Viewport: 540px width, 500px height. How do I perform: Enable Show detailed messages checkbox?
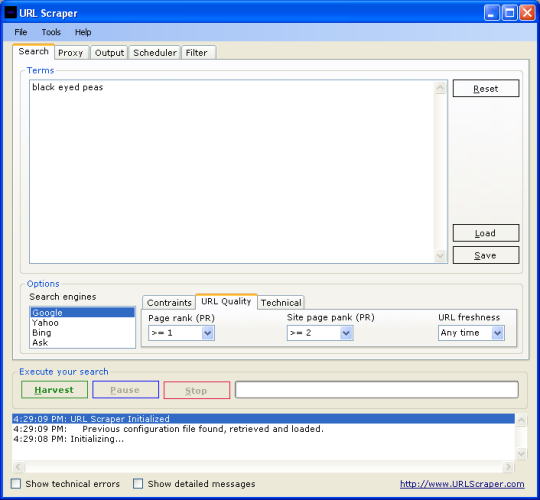tap(138, 483)
